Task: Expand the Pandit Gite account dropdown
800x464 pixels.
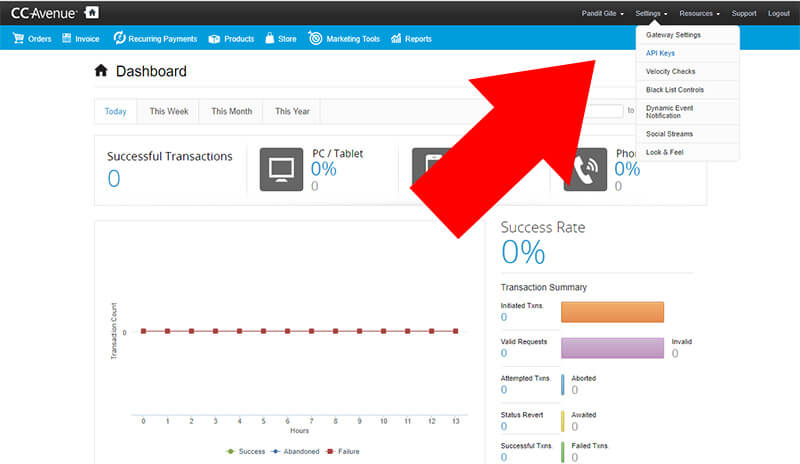Action: (603, 14)
